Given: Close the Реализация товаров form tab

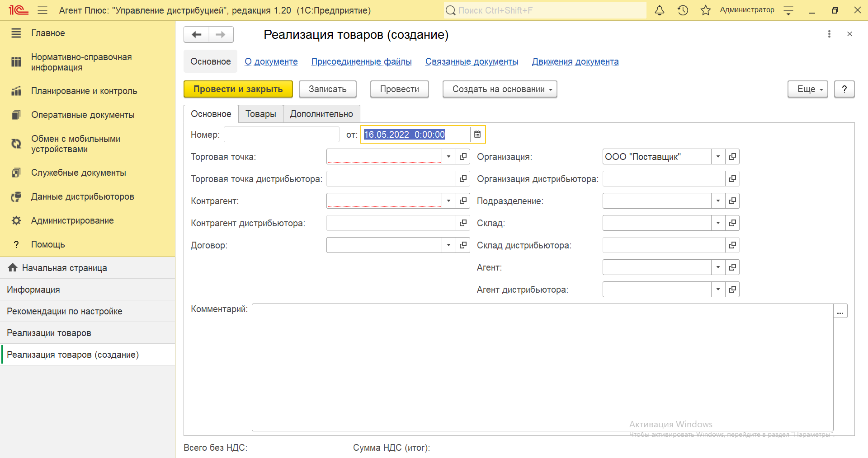Looking at the screenshot, I should click(849, 34).
